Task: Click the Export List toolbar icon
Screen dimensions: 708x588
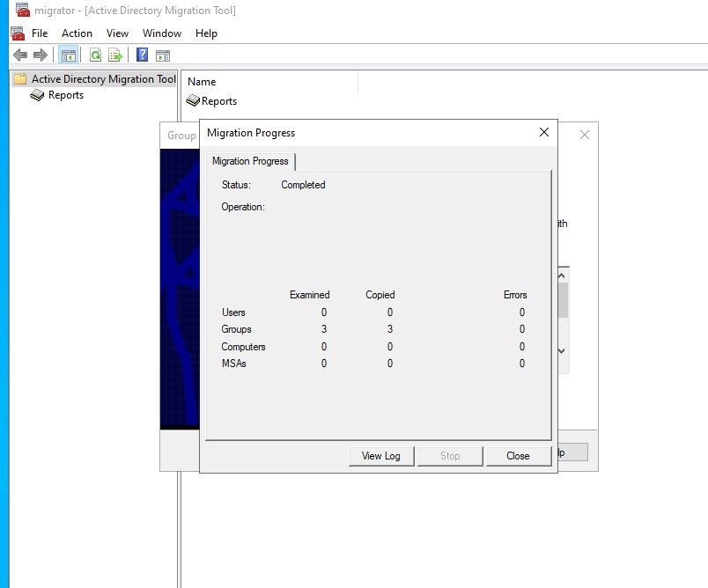Action: (115, 55)
